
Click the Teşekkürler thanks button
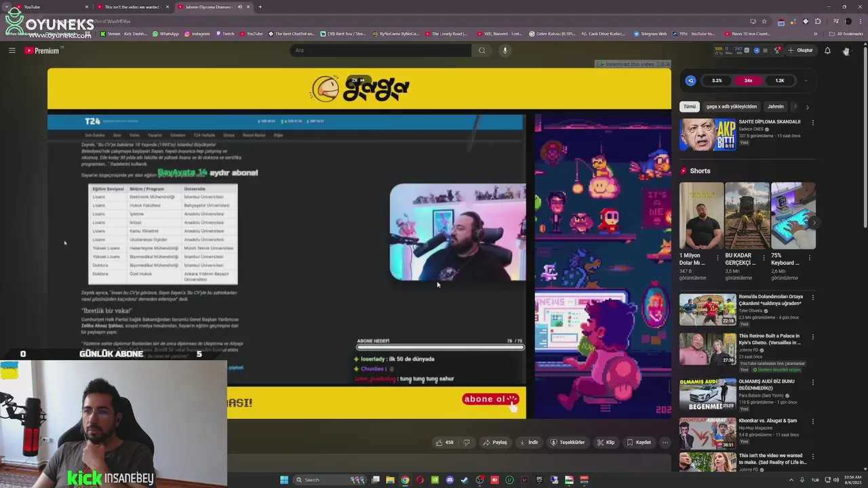(568, 443)
